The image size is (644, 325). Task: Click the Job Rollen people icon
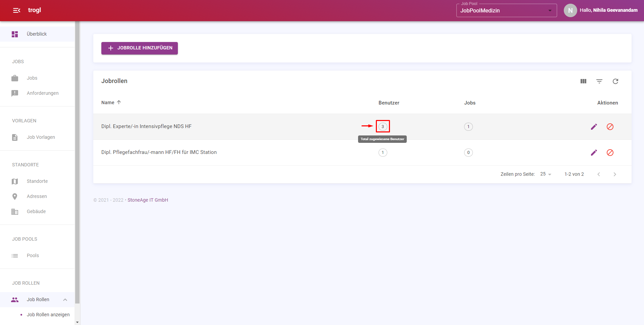[15, 299]
